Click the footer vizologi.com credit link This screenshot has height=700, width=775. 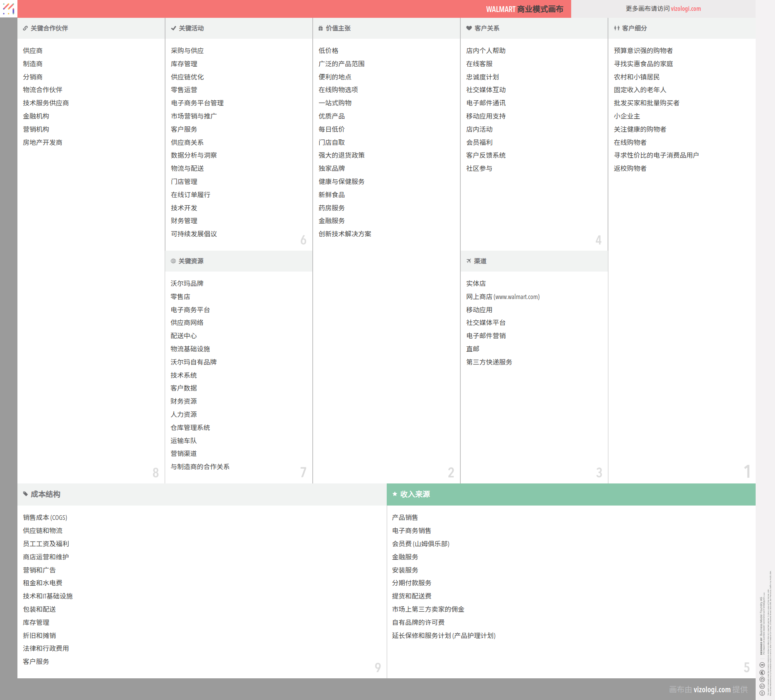712,690
